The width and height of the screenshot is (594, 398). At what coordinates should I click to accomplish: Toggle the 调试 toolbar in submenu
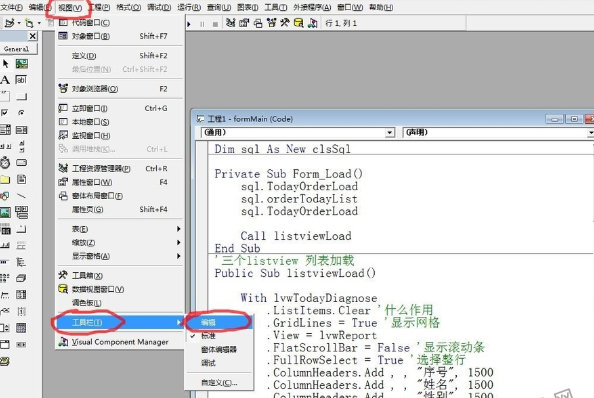pyautogui.click(x=219, y=363)
